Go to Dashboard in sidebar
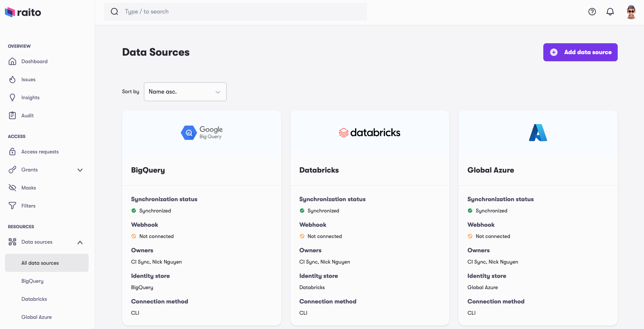The height and width of the screenshot is (329, 644). point(35,61)
